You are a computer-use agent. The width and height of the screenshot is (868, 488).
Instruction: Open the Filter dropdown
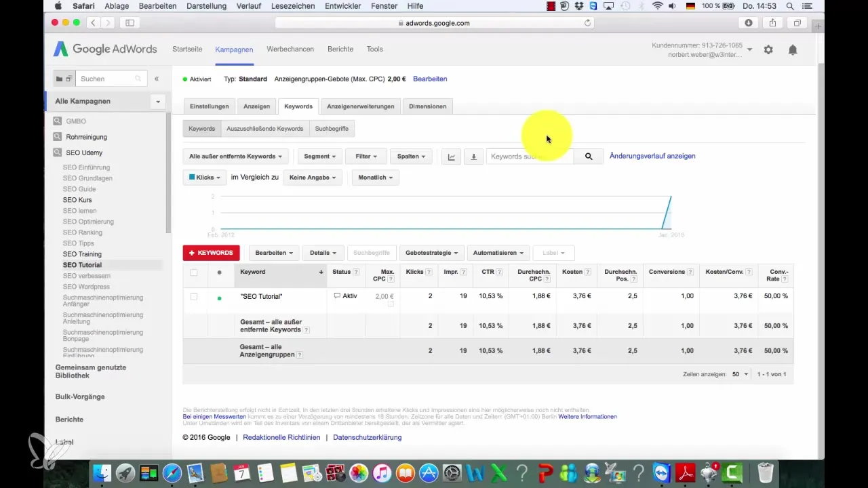tap(366, 157)
